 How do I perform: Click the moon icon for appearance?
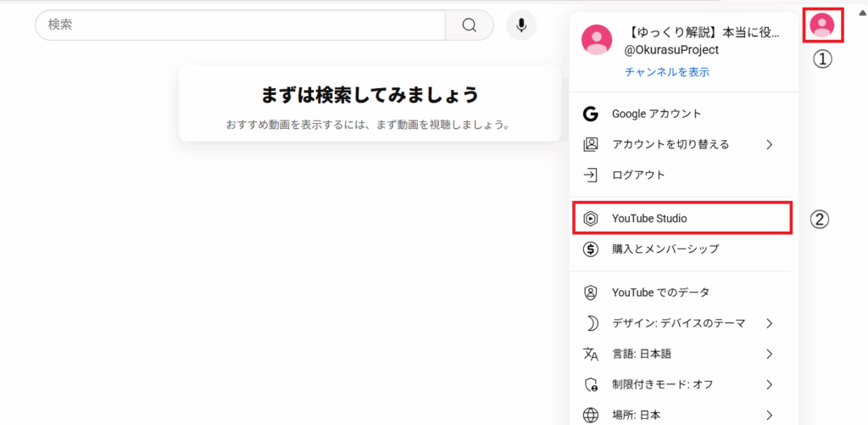click(591, 323)
